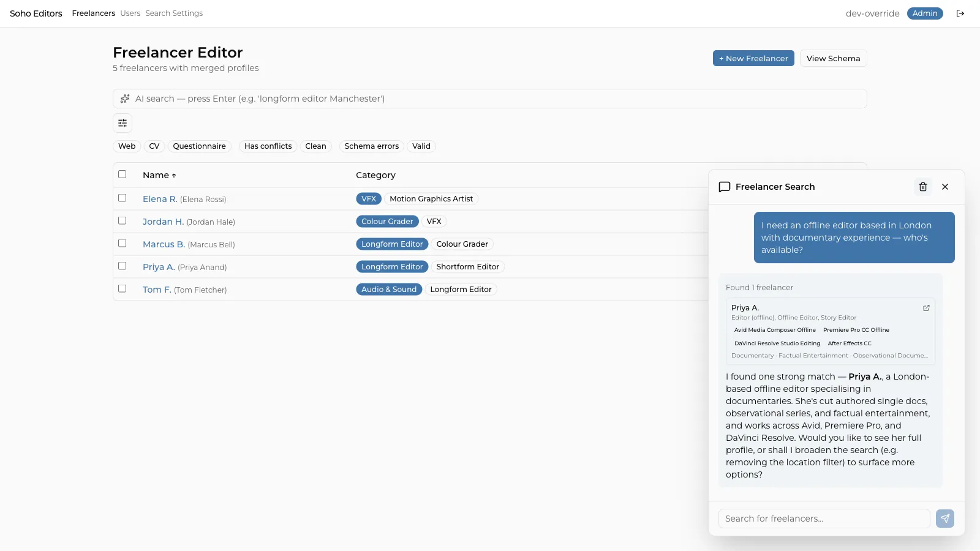This screenshot has height=551, width=980.
Task: Tick the Priya A. row checkbox
Action: click(123, 266)
